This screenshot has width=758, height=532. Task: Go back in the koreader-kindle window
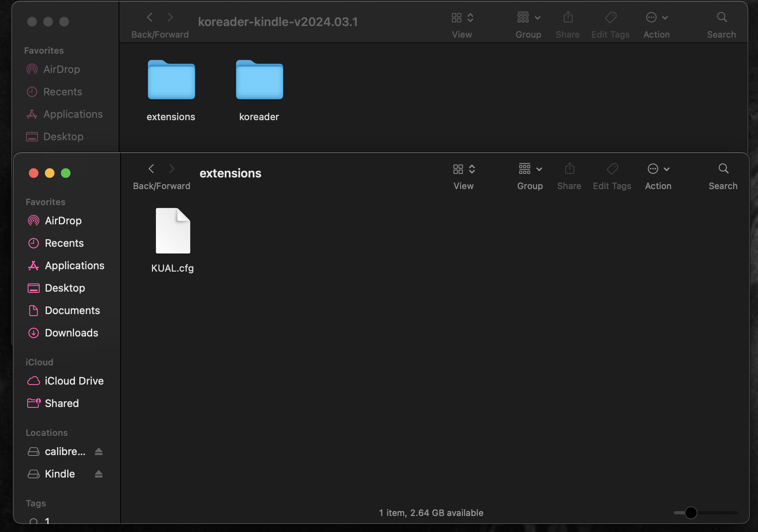(x=150, y=17)
